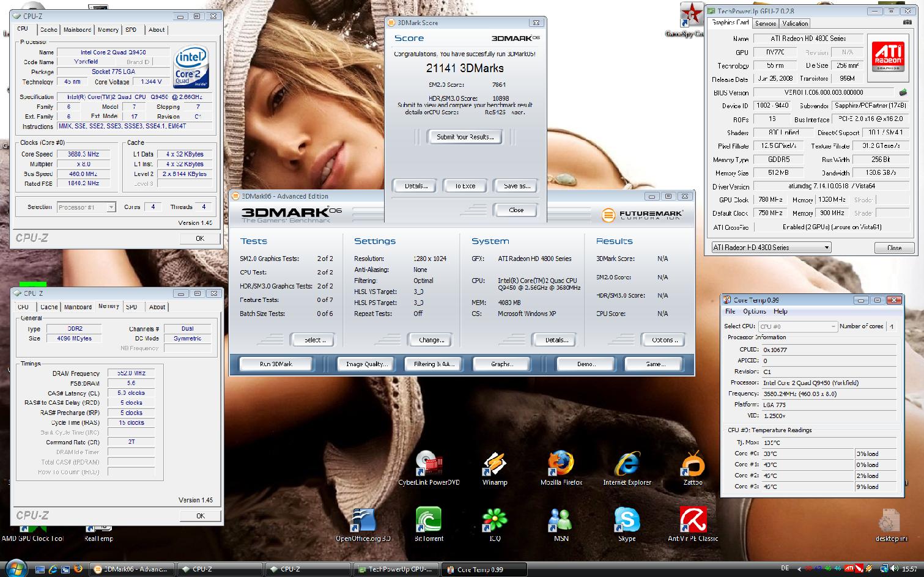Click Run 3DMark button
This screenshot has height=577, width=924.
tap(276, 364)
